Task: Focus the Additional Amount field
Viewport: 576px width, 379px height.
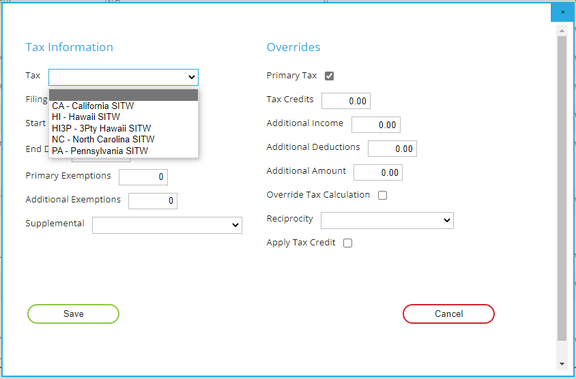Action: click(378, 173)
